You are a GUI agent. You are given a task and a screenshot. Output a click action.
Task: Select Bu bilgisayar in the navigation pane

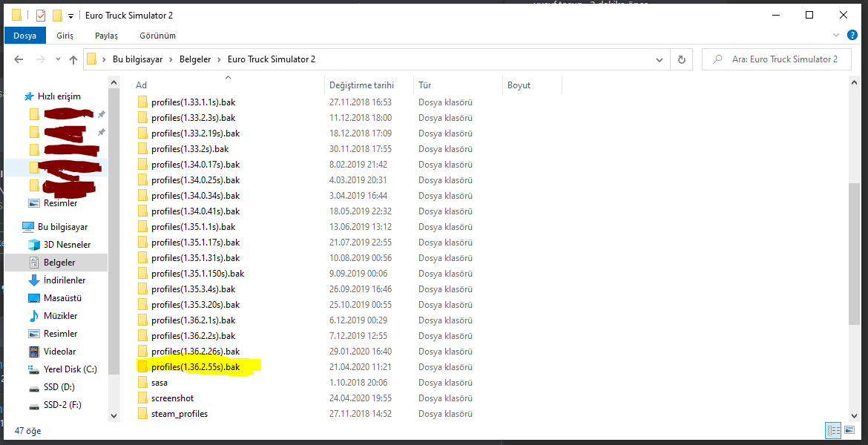(62, 227)
